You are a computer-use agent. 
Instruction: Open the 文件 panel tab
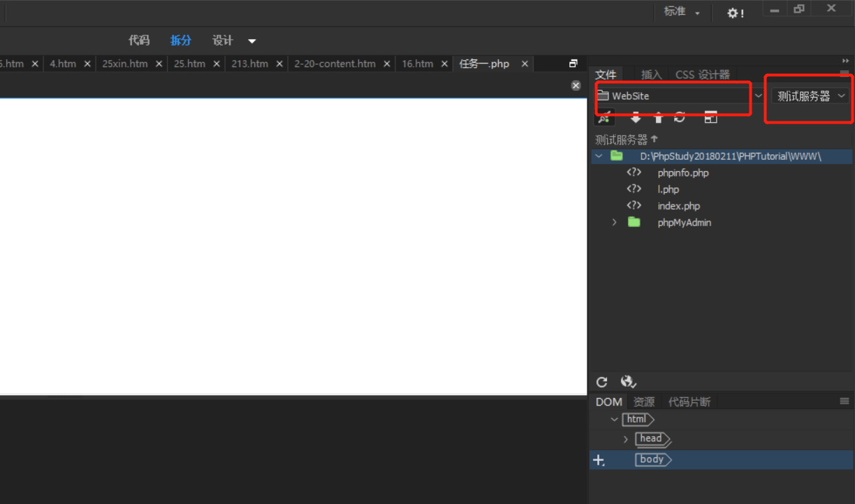pyautogui.click(x=606, y=75)
